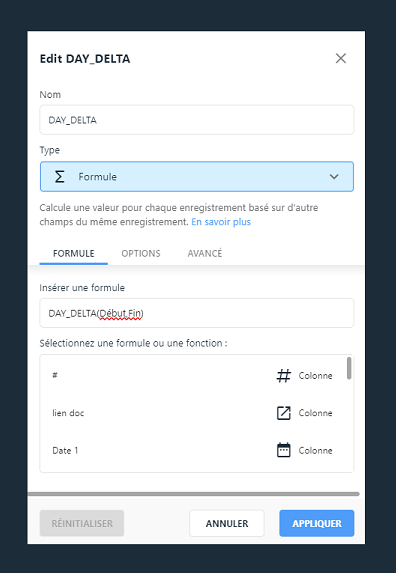
Task: Click the external link icon for lien doc
Action: [x=283, y=413]
